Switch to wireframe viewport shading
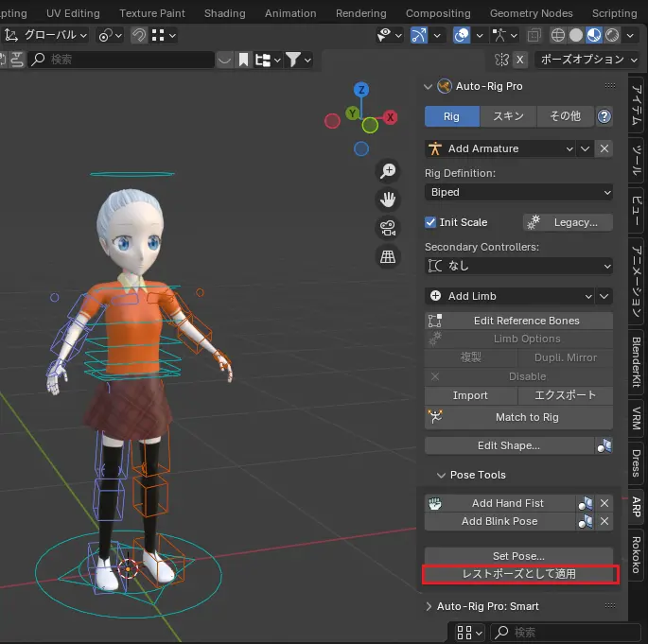Image resolution: width=648 pixels, height=644 pixels. [x=557, y=36]
